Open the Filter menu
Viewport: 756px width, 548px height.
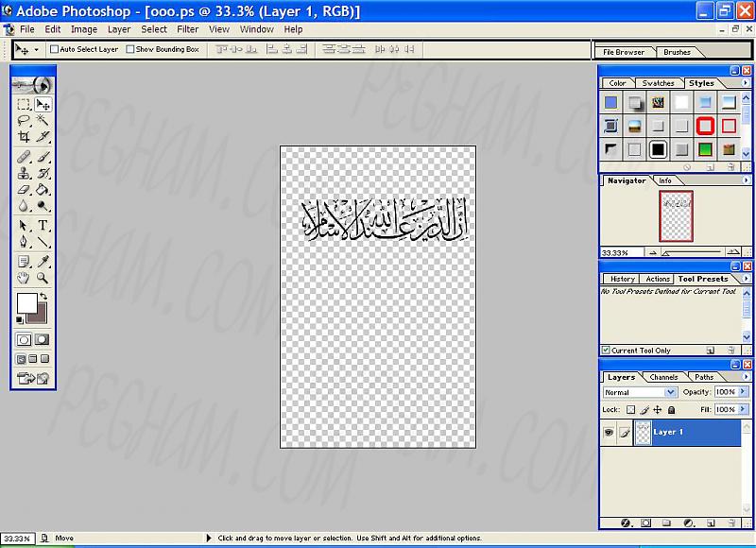pos(187,29)
